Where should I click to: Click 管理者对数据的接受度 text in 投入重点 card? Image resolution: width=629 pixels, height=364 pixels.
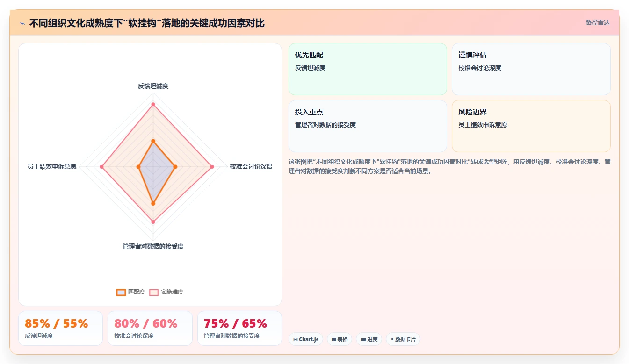click(325, 125)
